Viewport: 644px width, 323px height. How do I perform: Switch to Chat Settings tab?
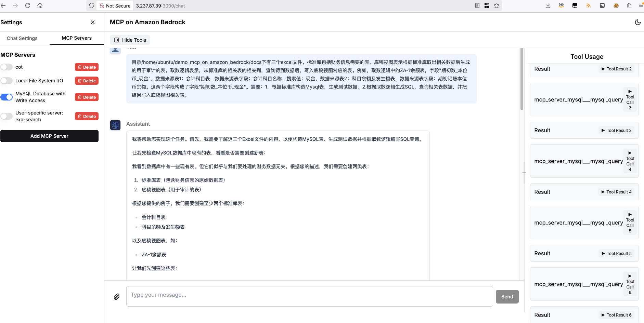22,38
